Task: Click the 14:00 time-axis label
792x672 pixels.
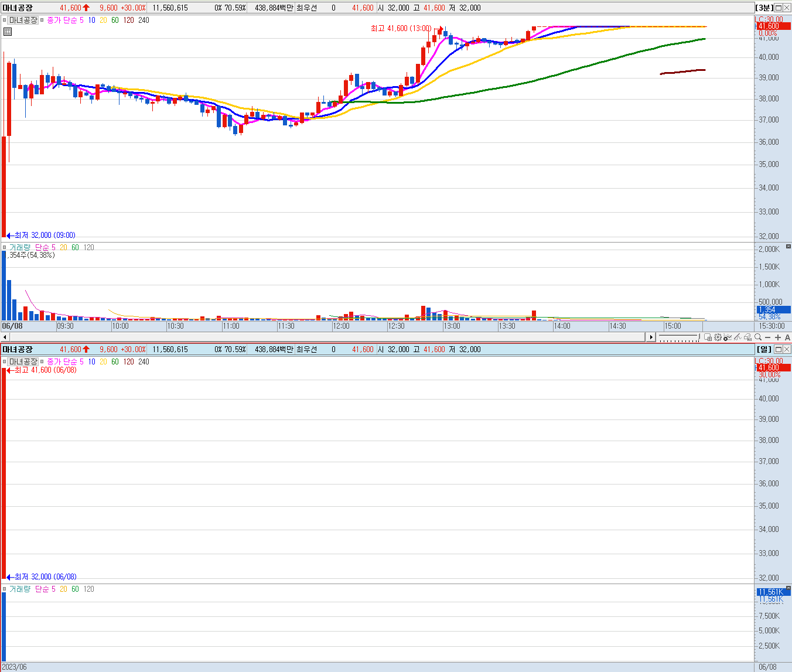Action: point(562,326)
